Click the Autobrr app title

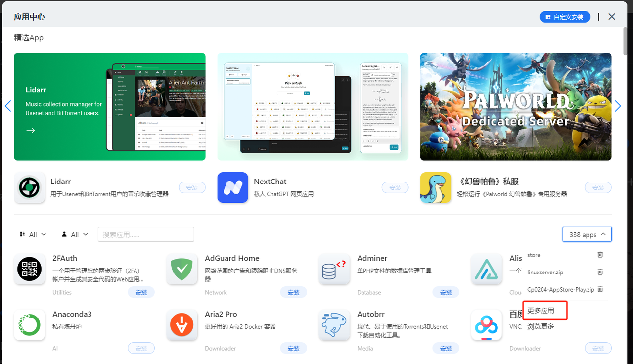click(371, 314)
